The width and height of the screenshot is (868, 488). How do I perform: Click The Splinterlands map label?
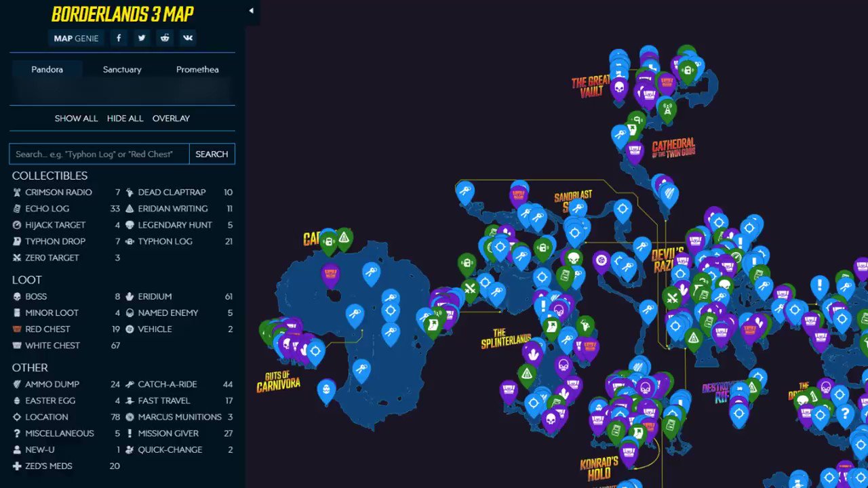click(x=506, y=339)
